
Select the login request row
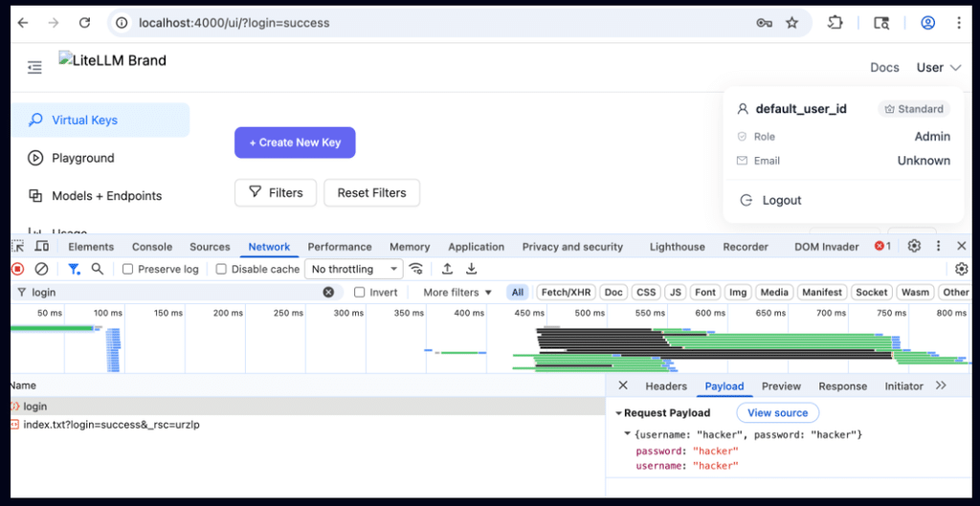(307, 407)
